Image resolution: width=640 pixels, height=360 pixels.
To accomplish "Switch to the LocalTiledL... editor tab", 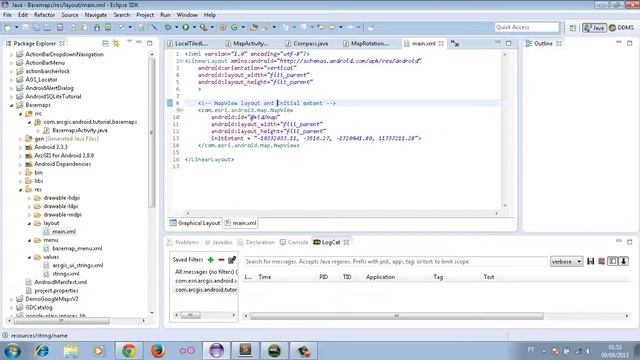I will (x=188, y=43).
